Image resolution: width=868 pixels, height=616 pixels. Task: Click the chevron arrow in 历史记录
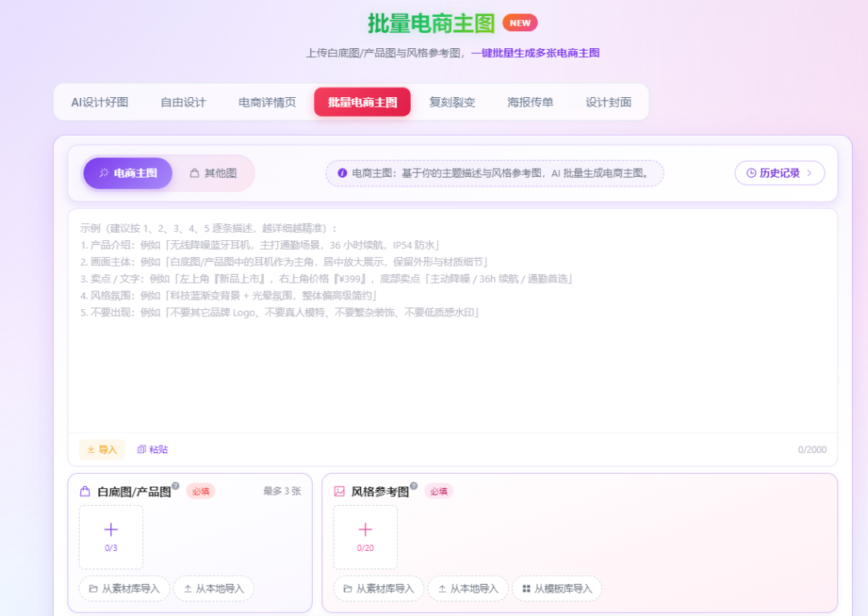coord(809,173)
